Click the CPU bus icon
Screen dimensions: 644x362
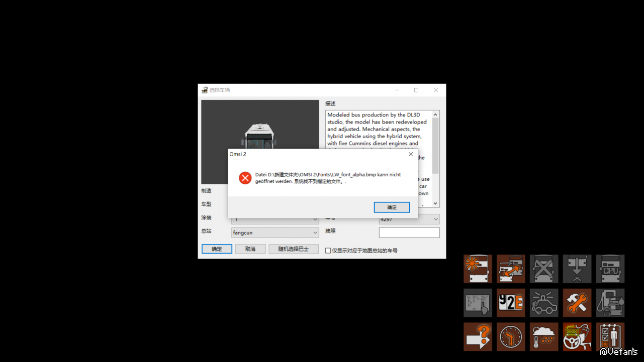[x=610, y=269]
